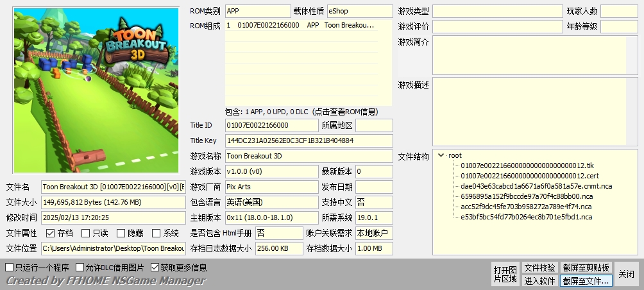
Task: Enable 只运行一个程序 single-instance option
Action: 9,268
